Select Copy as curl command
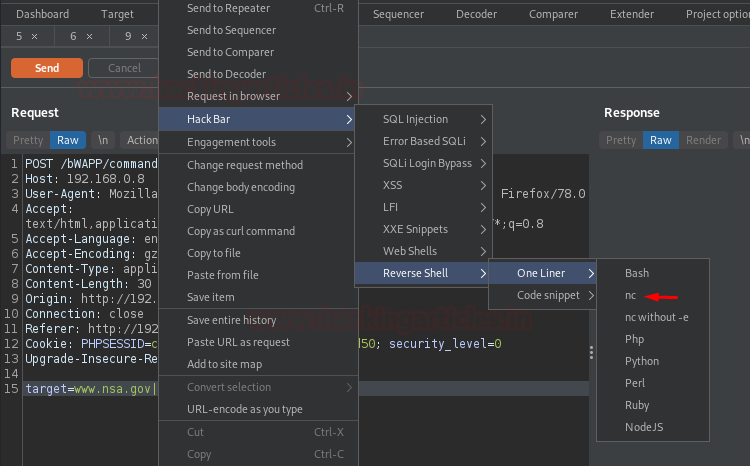750x466 pixels. pyautogui.click(x=258, y=231)
